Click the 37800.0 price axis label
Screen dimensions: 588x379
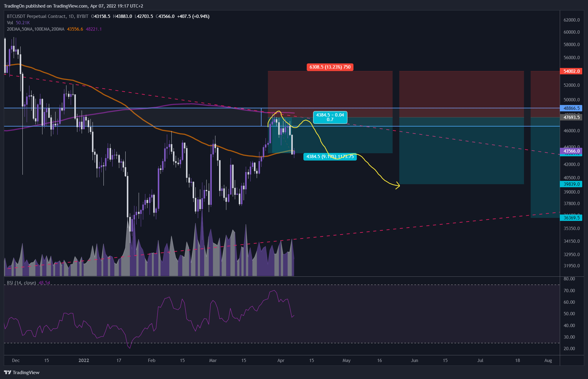click(571, 204)
